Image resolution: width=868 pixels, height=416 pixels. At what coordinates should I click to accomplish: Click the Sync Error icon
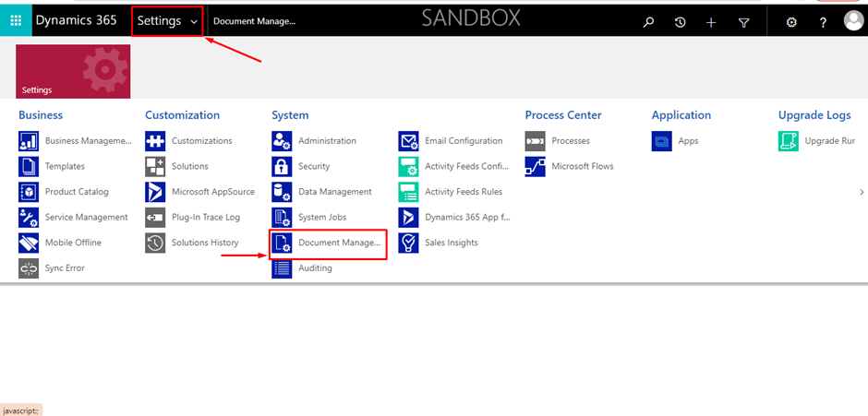click(29, 268)
